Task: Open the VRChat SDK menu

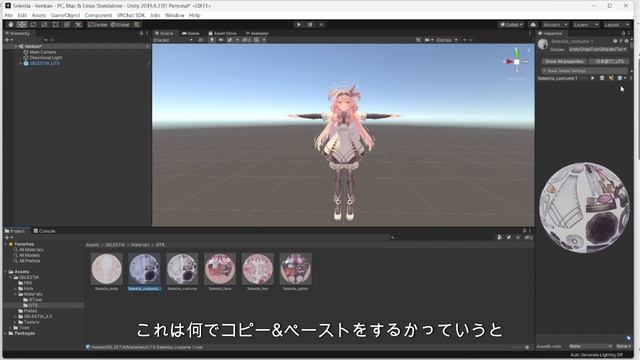Action: pos(131,15)
